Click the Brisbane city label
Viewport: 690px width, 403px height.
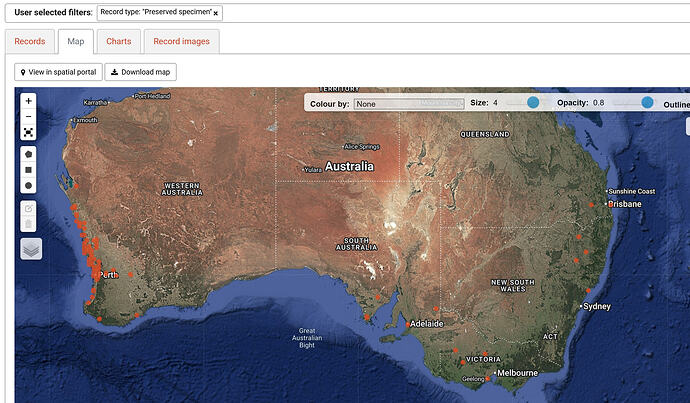(625, 204)
